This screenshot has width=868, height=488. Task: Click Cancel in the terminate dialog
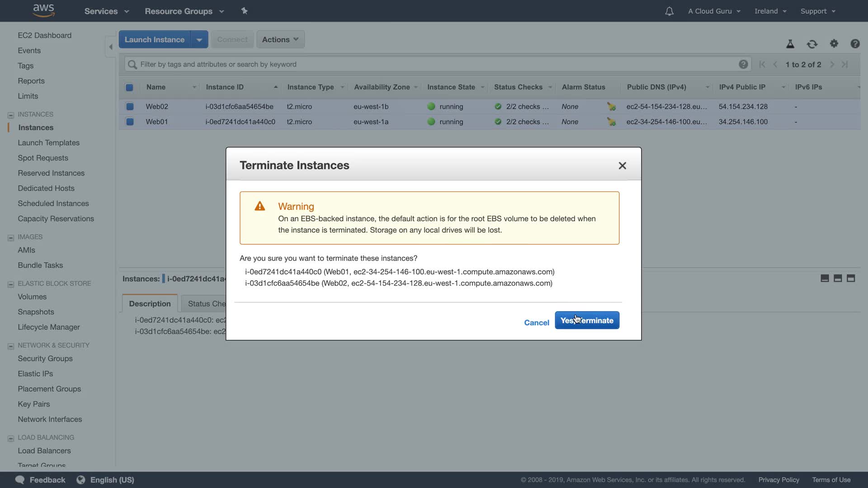click(536, 323)
